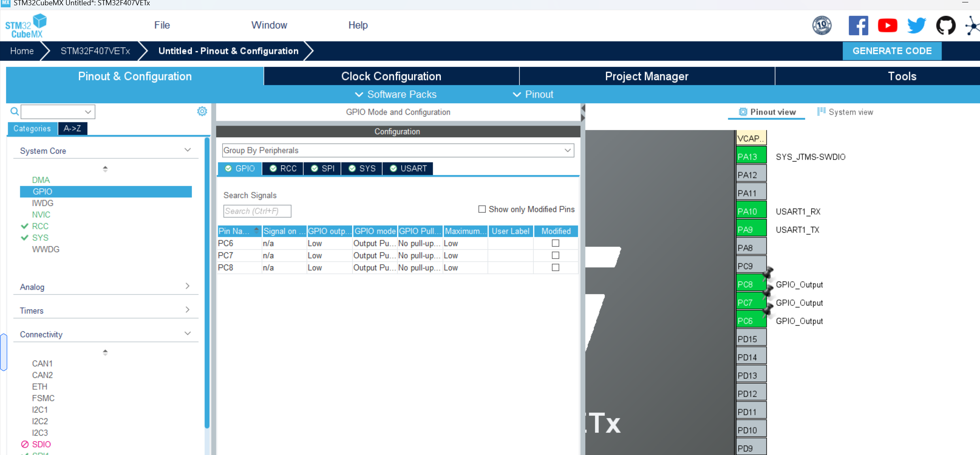Open the Group By Peripherals dropdown

coord(398,150)
